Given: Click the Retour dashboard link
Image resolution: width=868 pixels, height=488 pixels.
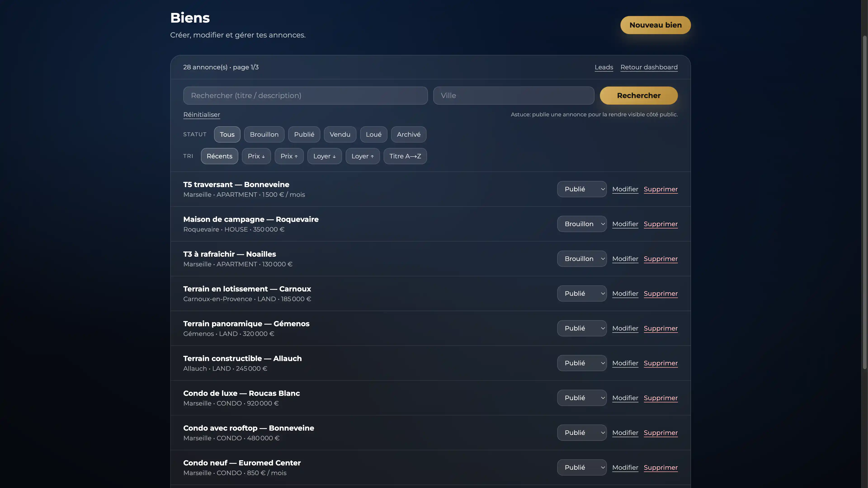Looking at the screenshot, I should [x=649, y=67].
